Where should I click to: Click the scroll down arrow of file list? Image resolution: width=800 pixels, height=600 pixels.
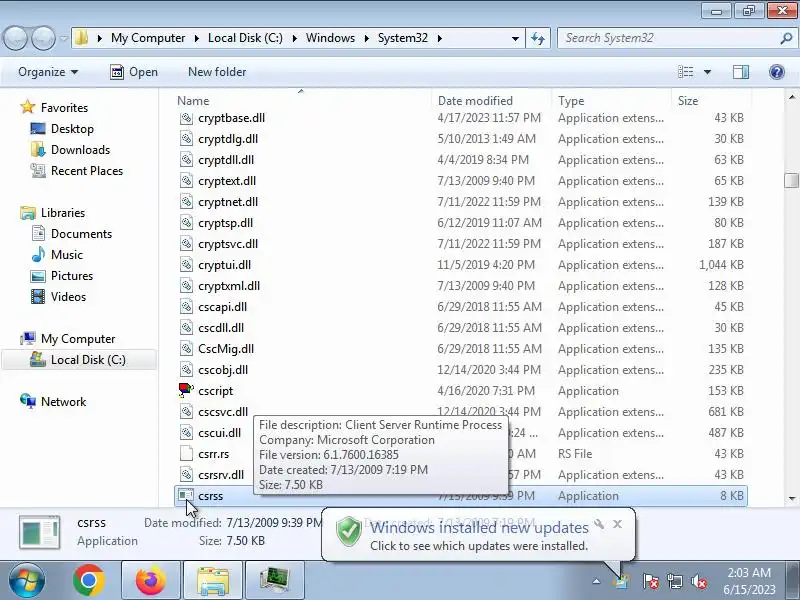point(792,498)
